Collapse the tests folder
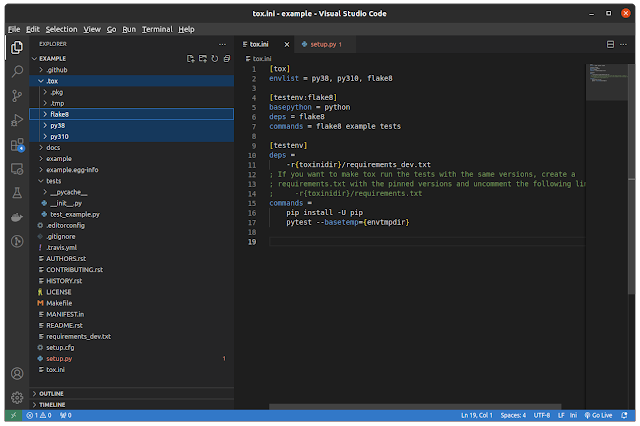 pyautogui.click(x=131, y=181)
